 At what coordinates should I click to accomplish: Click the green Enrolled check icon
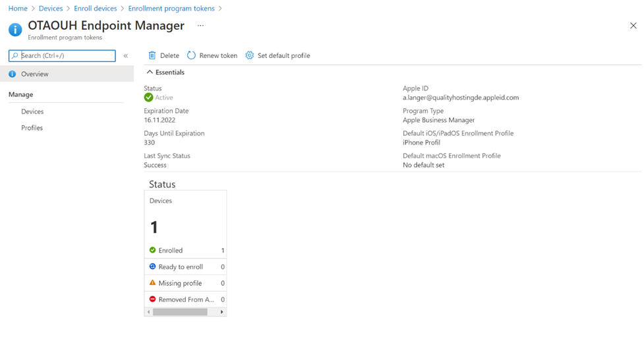tap(152, 250)
